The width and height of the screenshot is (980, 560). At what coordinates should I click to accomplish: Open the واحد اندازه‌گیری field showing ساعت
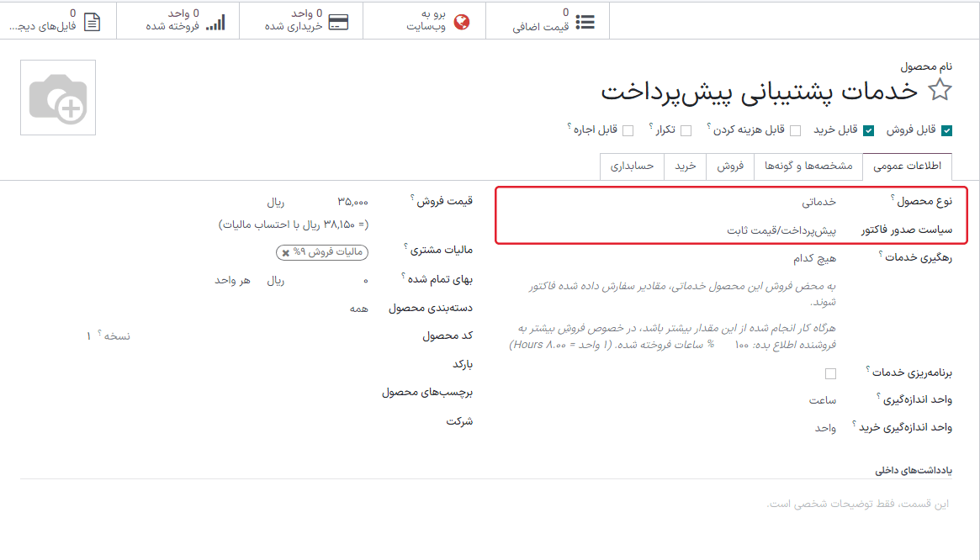click(822, 401)
